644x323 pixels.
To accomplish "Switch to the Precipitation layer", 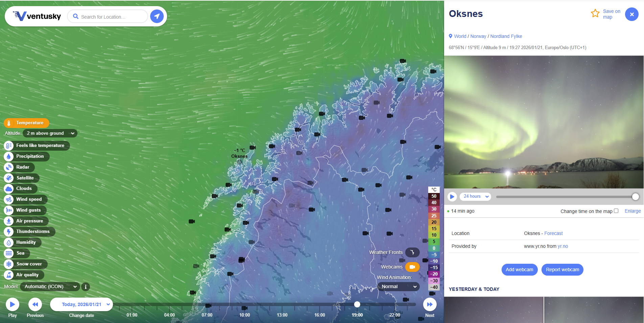I will [30, 156].
